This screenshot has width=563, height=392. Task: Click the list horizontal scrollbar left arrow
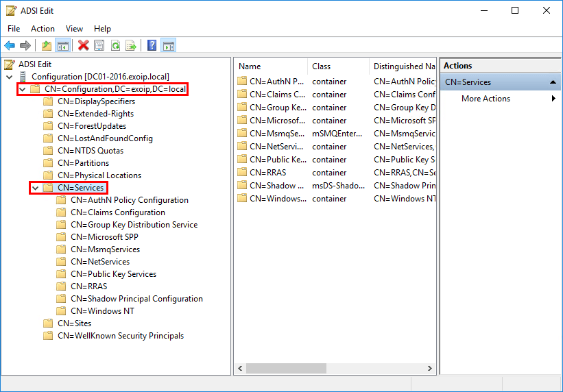pyautogui.click(x=240, y=368)
